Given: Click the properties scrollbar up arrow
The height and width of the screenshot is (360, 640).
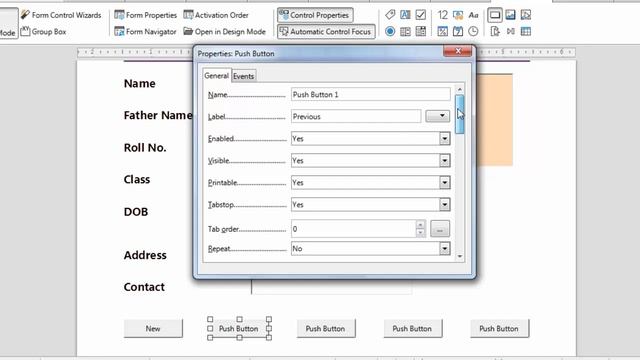Looking at the screenshot, I should (460, 89).
